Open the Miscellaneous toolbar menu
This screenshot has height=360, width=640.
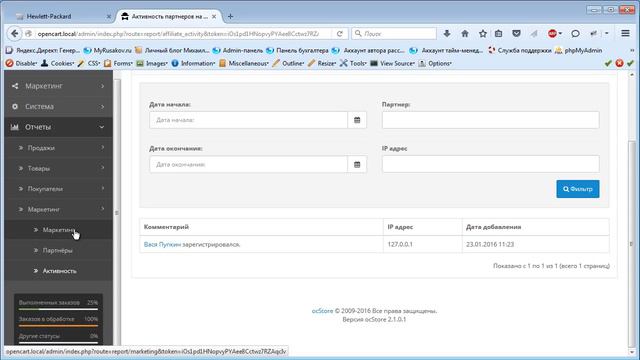(x=244, y=63)
